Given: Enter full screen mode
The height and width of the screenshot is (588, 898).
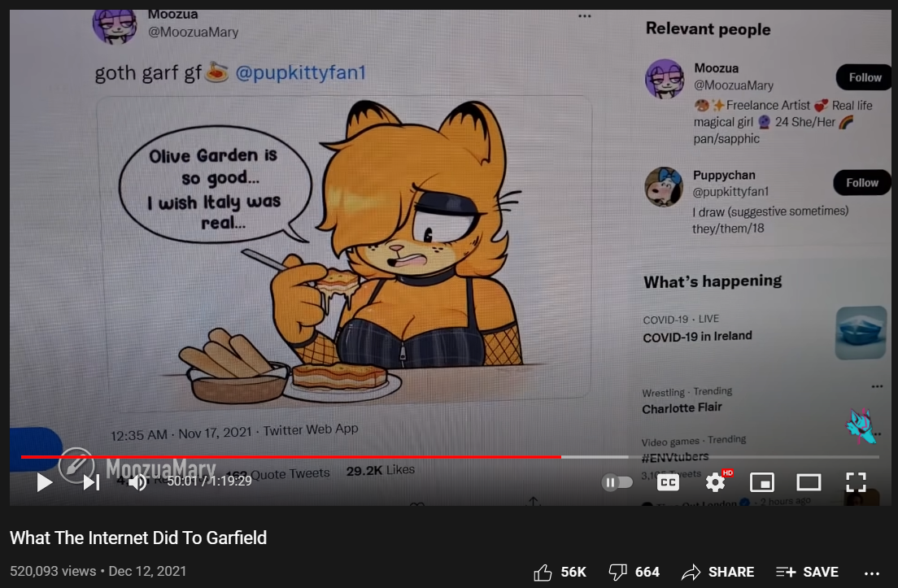Looking at the screenshot, I should click(856, 482).
